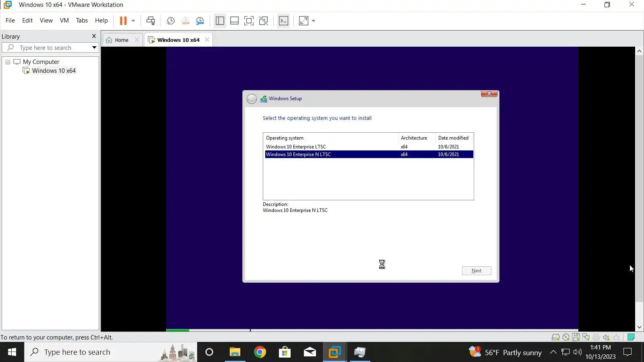644x362 pixels.
Task: Take a snapshot of this virtual machine
Action: 171,21
